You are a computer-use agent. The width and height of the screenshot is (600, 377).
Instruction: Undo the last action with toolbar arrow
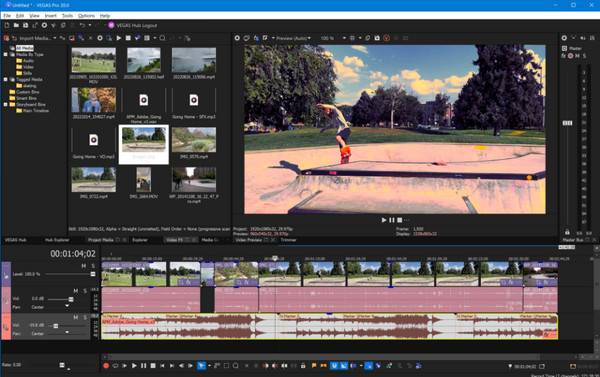(82, 26)
